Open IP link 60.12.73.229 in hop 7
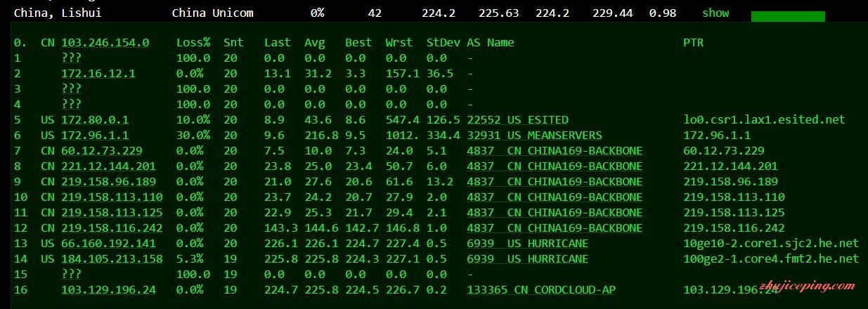This screenshot has height=309, width=868. (x=102, y=151)
